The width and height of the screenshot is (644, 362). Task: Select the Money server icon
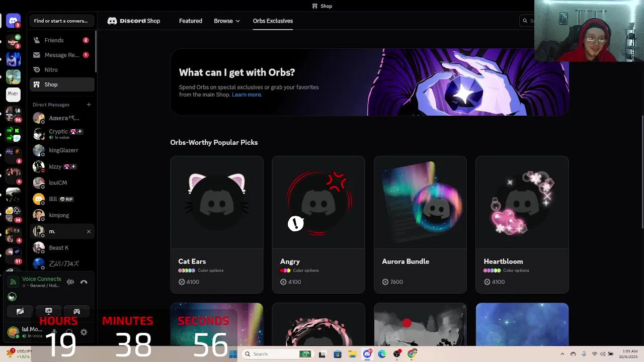pyautogui.click(x=14, y=94)
